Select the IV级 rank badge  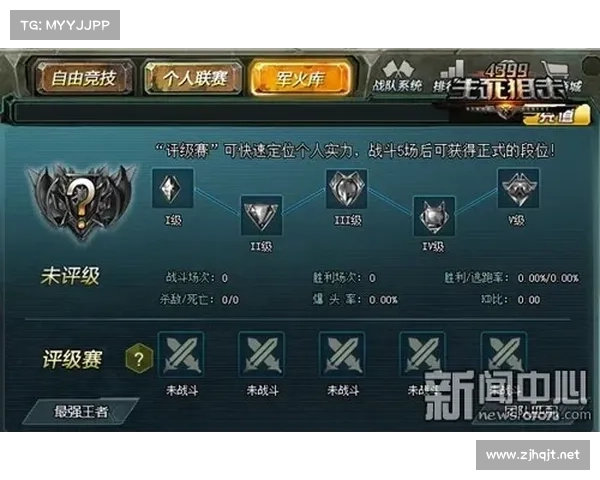coord(434,216)
